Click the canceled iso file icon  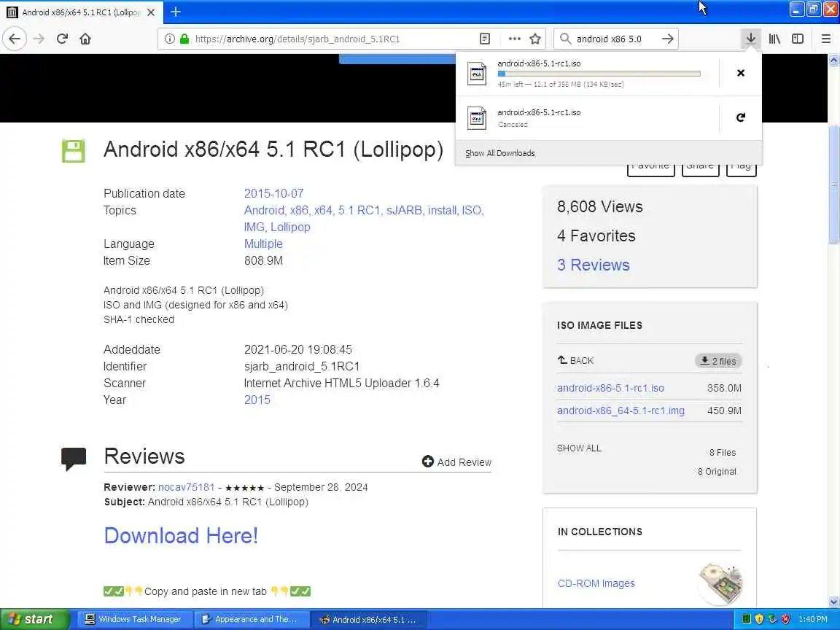[x=477, y=118]
